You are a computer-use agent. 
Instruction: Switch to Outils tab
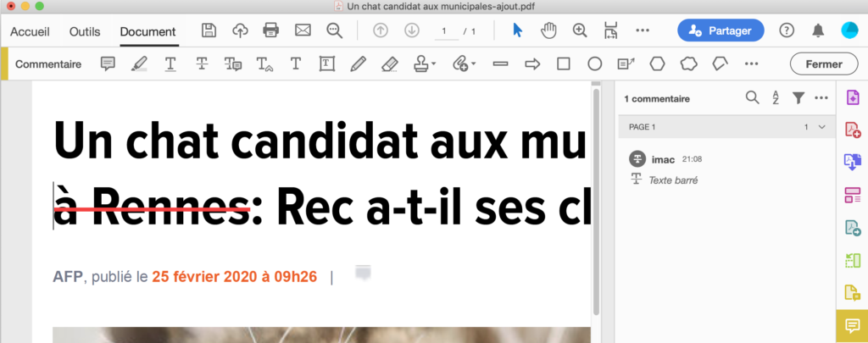click(85, 31)
